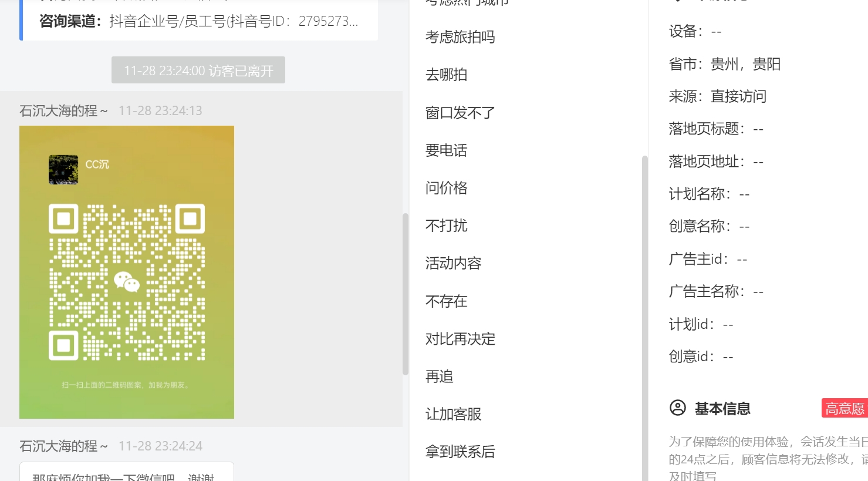
Task: Click the 计划名称 field
Action: coord(709,194)
